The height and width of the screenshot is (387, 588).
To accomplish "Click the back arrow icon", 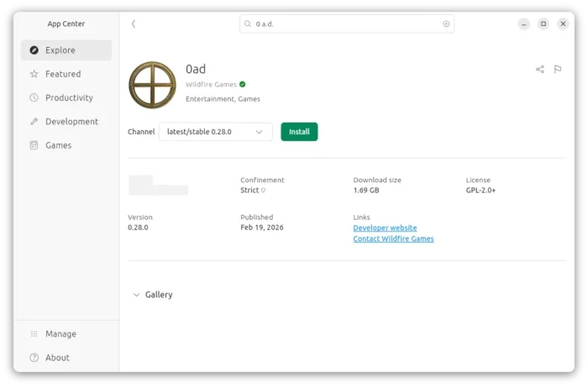I will [x=134, y=24].
